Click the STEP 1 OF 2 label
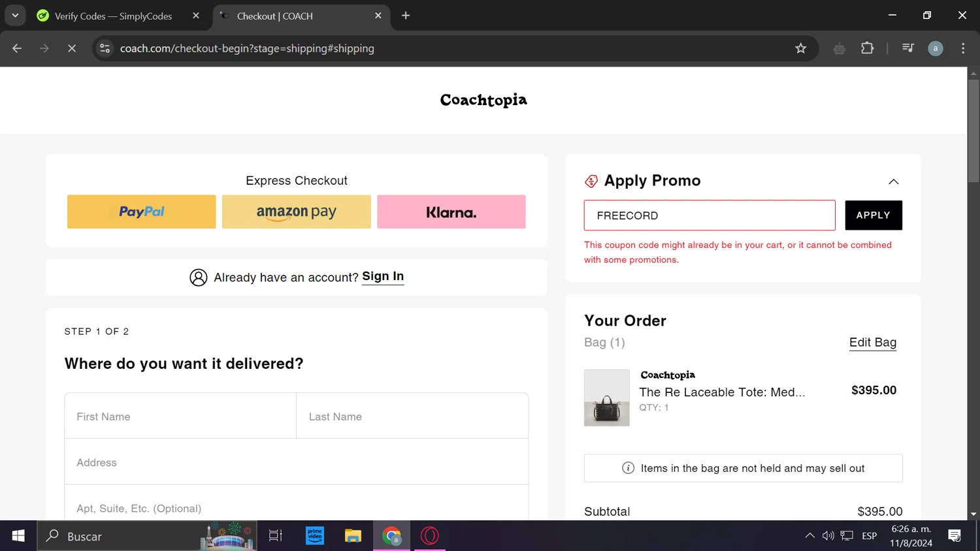Image resolution: width=980 pixels, height=551 pixels. [97, 332]
